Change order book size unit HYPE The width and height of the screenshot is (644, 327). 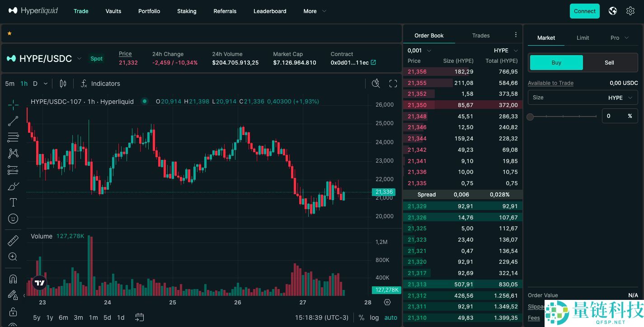point(506,51)
